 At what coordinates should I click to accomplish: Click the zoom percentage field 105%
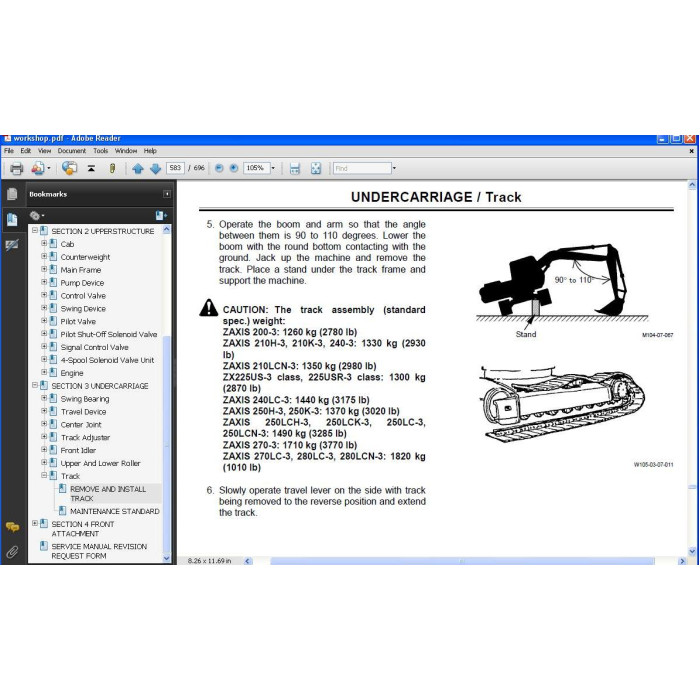256,168
